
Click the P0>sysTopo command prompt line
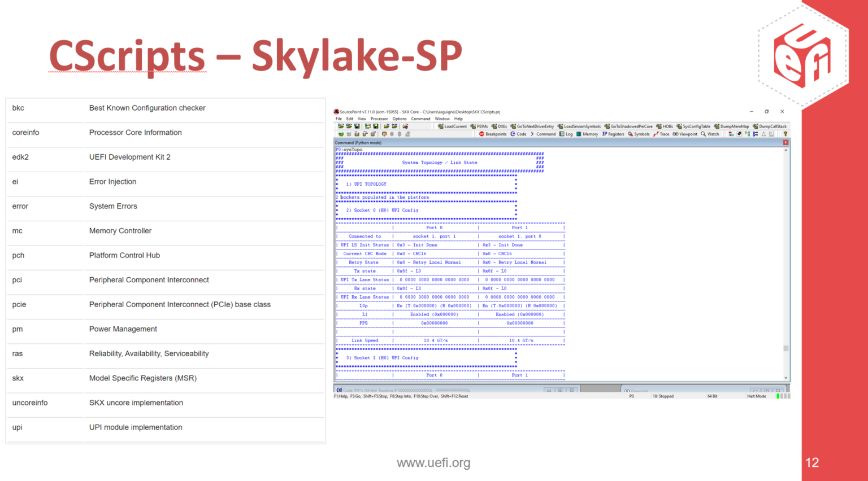[x=349, y=150]
